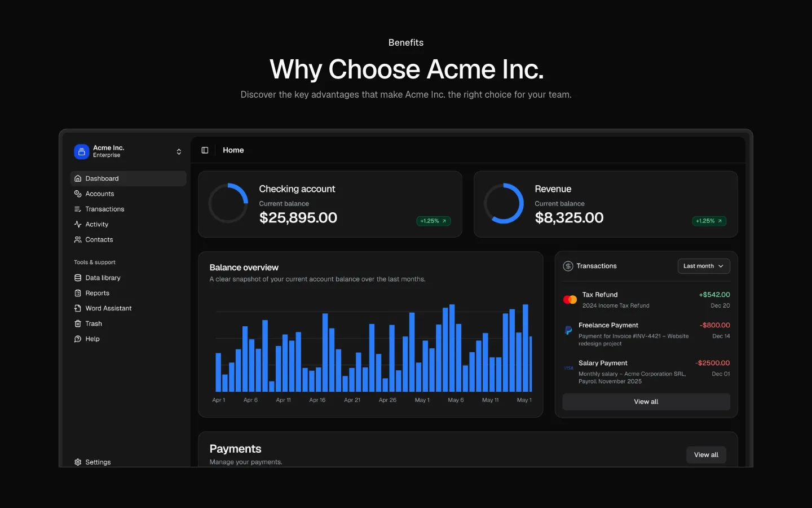Click the Visa icon next to Salary Payment

tap(568, 368)
